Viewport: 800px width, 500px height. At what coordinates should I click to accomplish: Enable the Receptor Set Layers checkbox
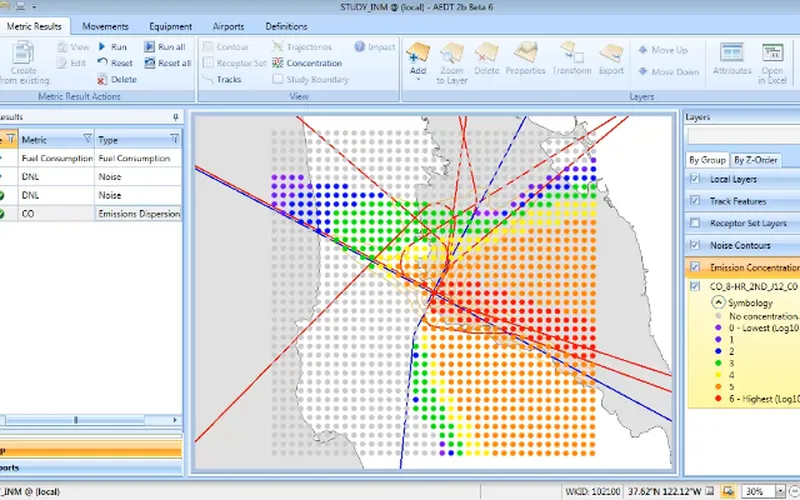point(695,223)
